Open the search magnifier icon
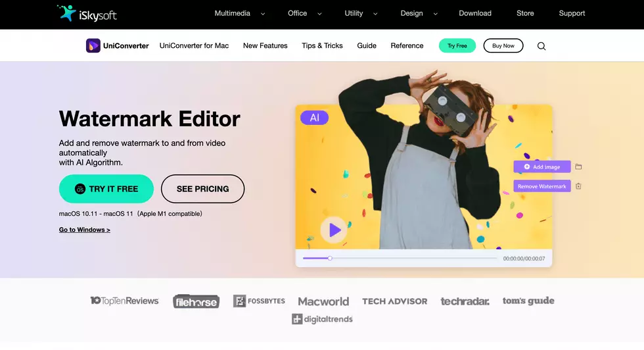 [x=541, y=46]
